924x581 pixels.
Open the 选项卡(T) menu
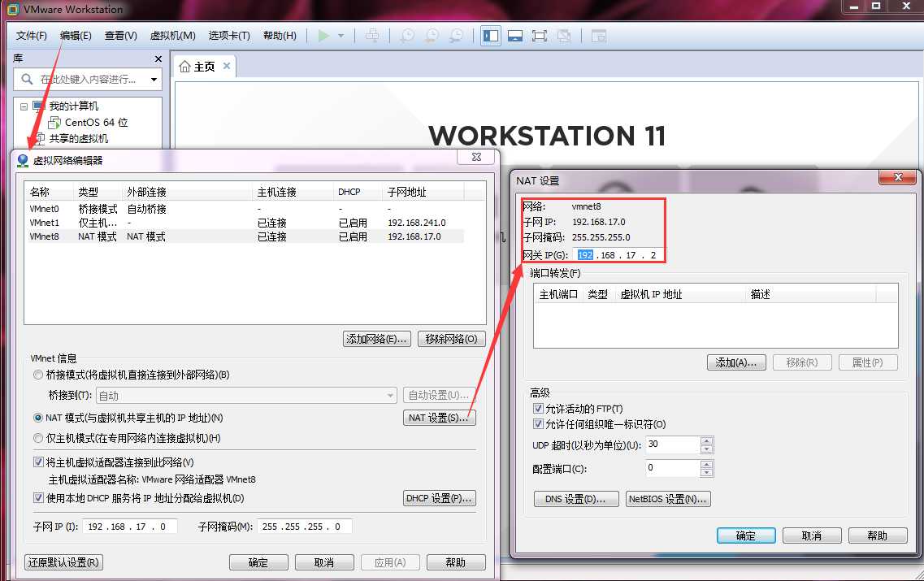[x=229, y=36]
